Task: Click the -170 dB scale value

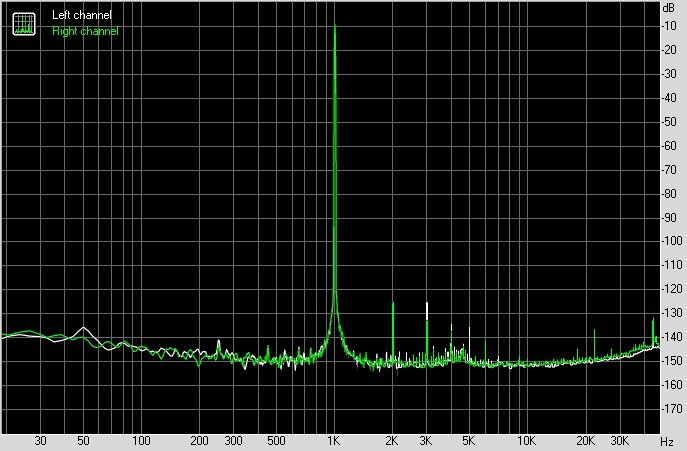Action: 672,408
